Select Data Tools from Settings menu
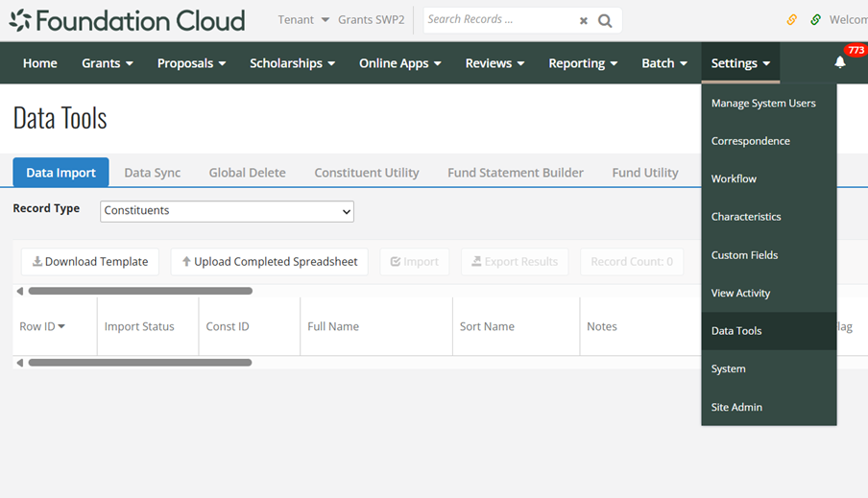This screenshot has height=498, width=868. [x=769, y=331]
